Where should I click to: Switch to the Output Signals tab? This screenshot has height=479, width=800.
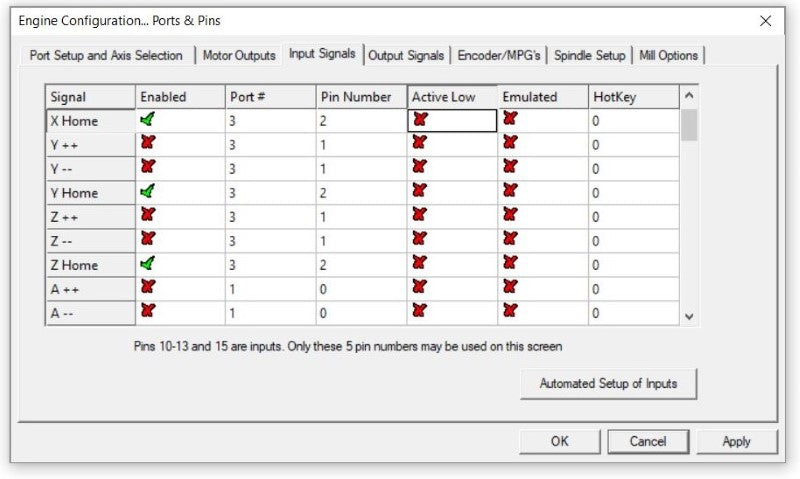(406, 56)
